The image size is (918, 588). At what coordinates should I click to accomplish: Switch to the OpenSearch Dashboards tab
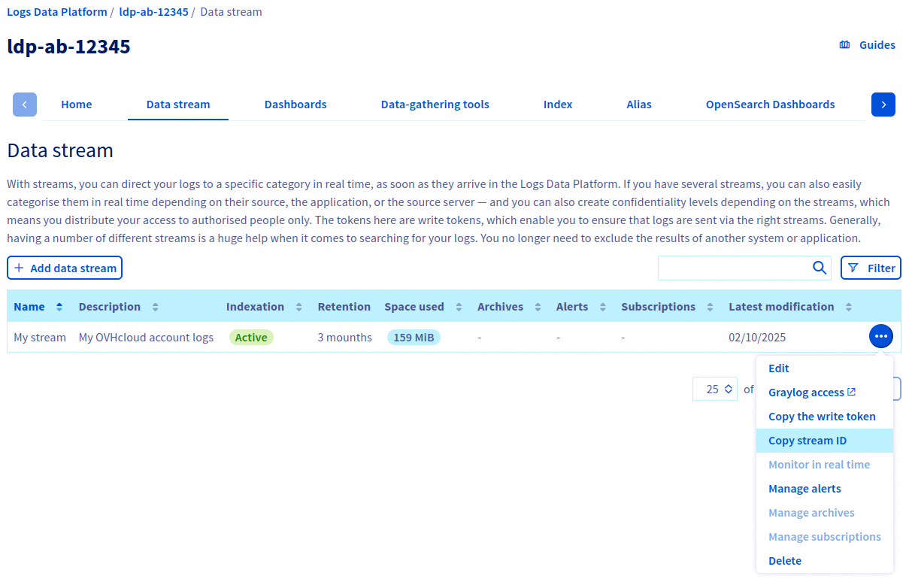[x=770, y=105]
